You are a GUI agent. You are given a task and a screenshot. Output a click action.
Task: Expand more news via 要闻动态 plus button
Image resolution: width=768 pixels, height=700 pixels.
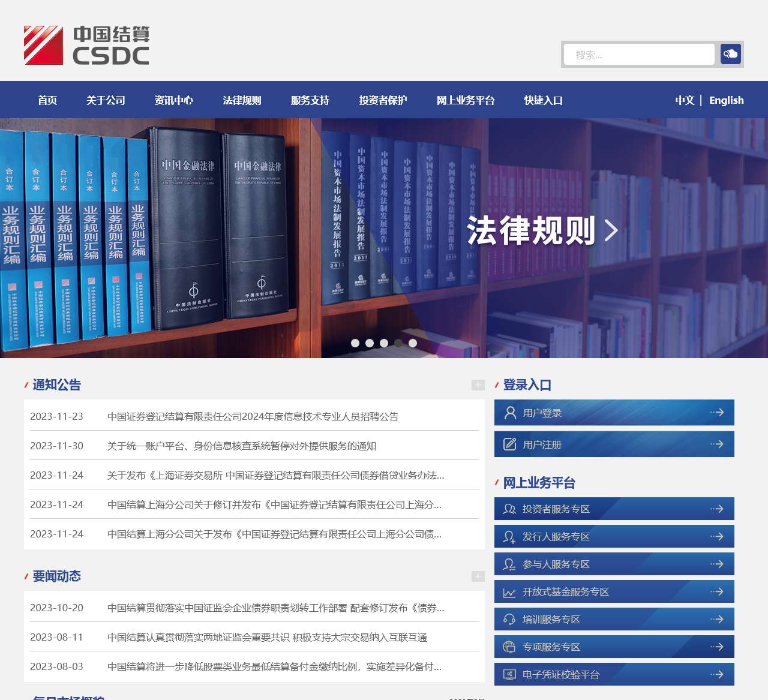pos(478,576)
